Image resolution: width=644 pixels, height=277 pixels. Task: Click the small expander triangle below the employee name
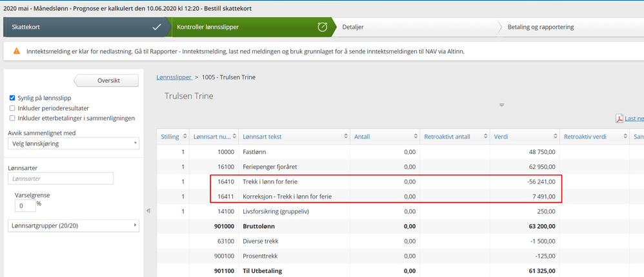pyautogui.click(x=501, y=105)
